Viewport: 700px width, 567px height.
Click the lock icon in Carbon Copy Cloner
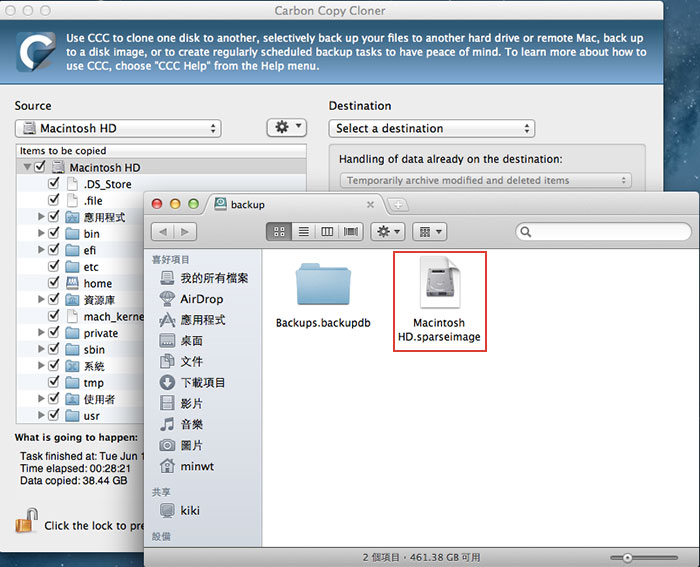click(26, 521)
